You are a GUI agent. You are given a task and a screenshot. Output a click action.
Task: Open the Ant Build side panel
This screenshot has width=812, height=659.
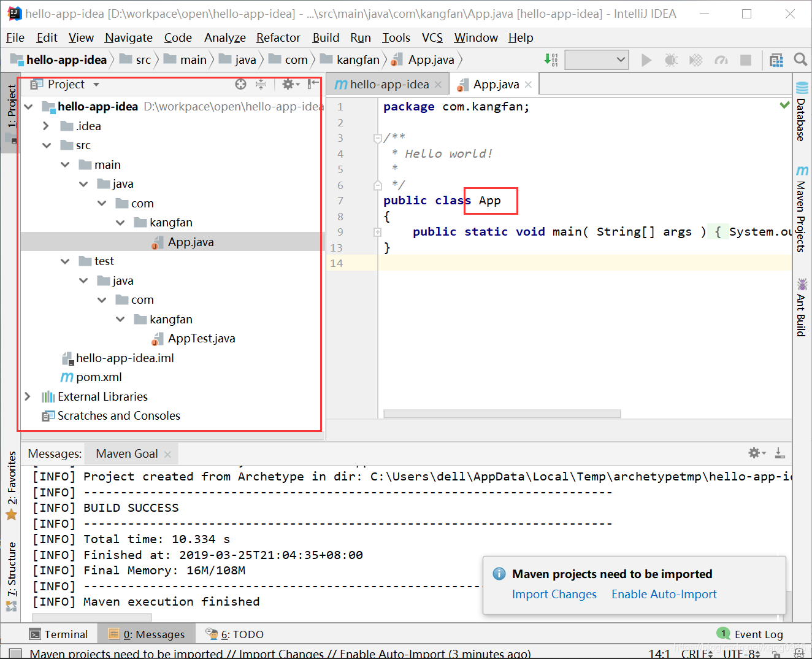pyautogui.click(x=801, y=307)
